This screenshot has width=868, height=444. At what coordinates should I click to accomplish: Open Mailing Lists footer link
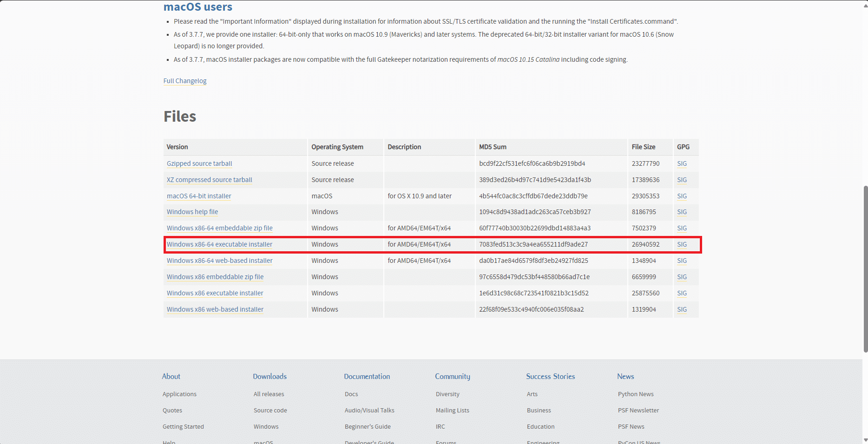coord(453,410)
